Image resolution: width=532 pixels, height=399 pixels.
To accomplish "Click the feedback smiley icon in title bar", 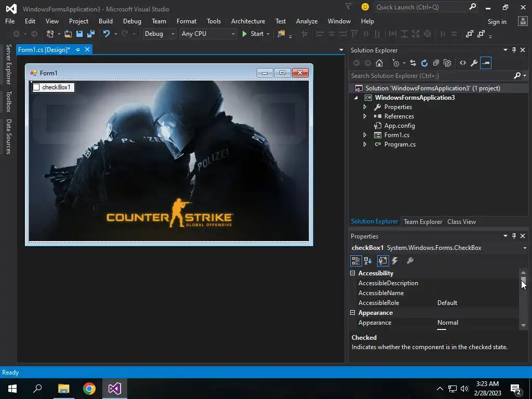I will click(365, 7).
